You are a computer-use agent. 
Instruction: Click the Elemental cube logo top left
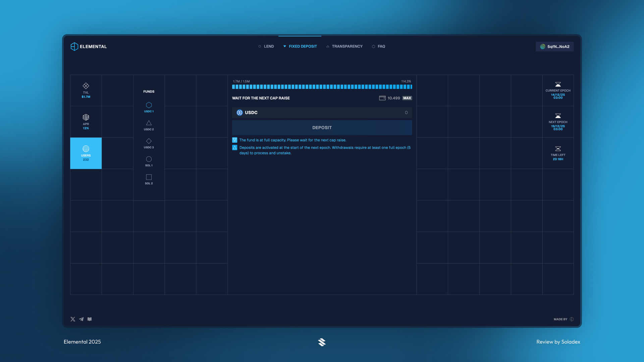[x=74, y=46]
